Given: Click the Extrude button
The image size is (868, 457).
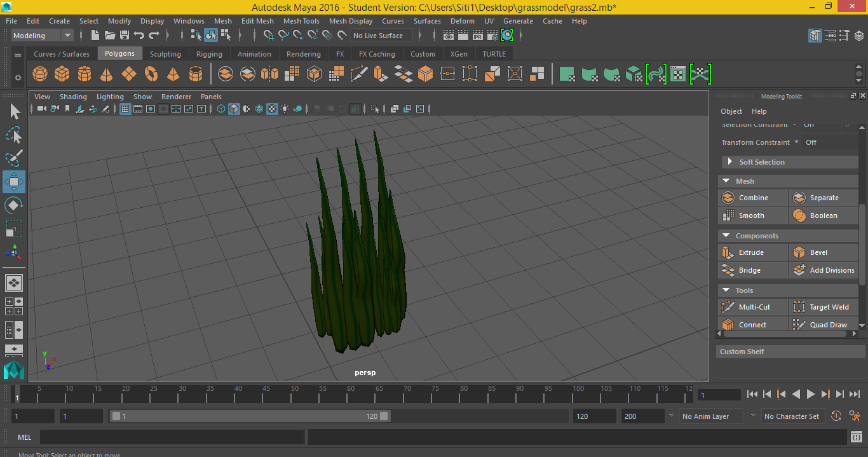Looking at the screenshot, I should click(753, 253).
